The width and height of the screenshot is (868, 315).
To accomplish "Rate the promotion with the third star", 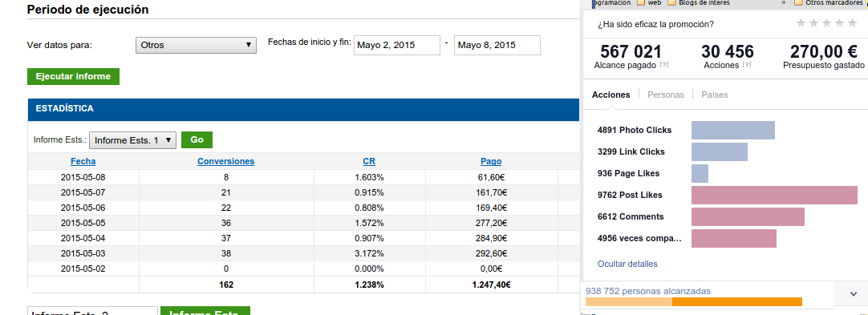I will click(827, 23).
